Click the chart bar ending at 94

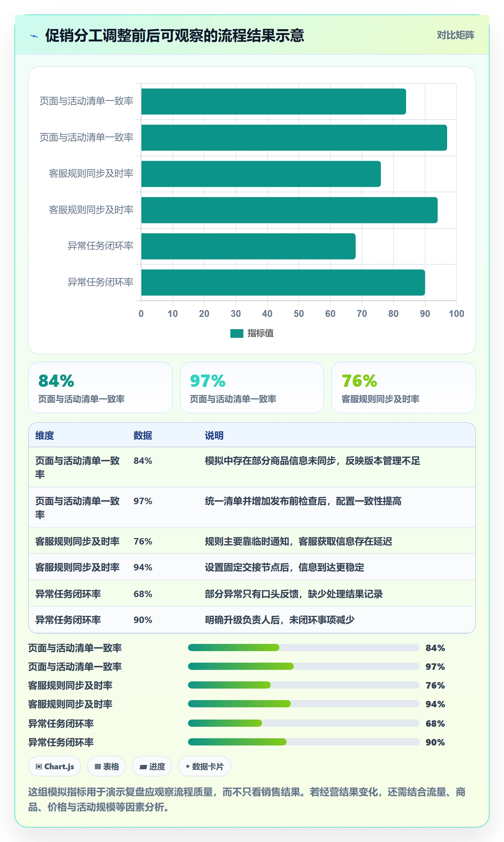289,210
